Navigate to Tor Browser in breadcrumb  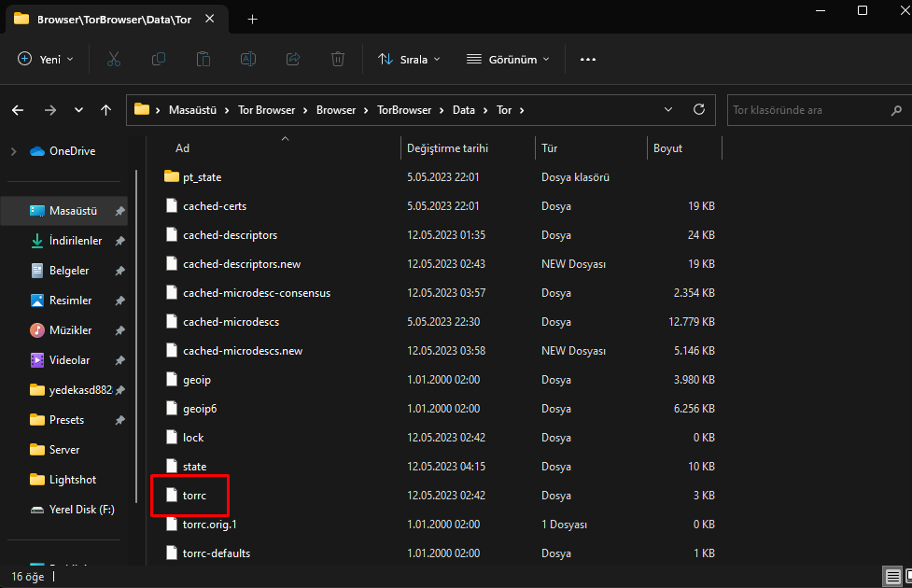tap(266, 110)
